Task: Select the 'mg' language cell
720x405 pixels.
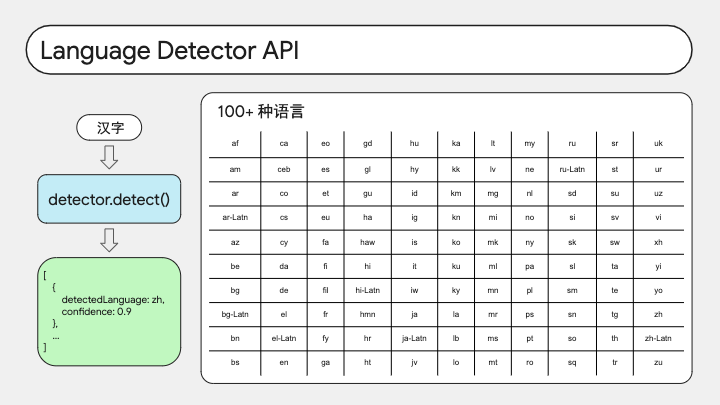Action: click(x=493, y=193)
